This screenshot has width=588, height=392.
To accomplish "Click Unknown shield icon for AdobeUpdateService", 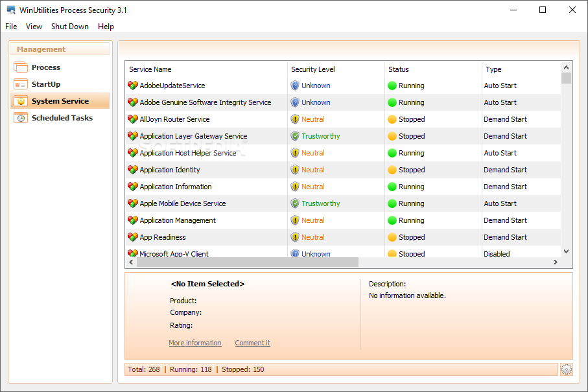I will (295, 86).
